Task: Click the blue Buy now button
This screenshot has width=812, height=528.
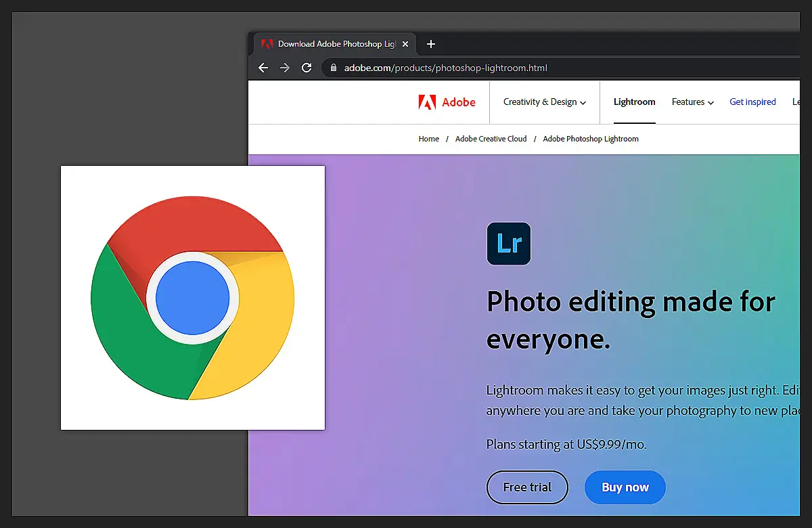Action: 625,487
